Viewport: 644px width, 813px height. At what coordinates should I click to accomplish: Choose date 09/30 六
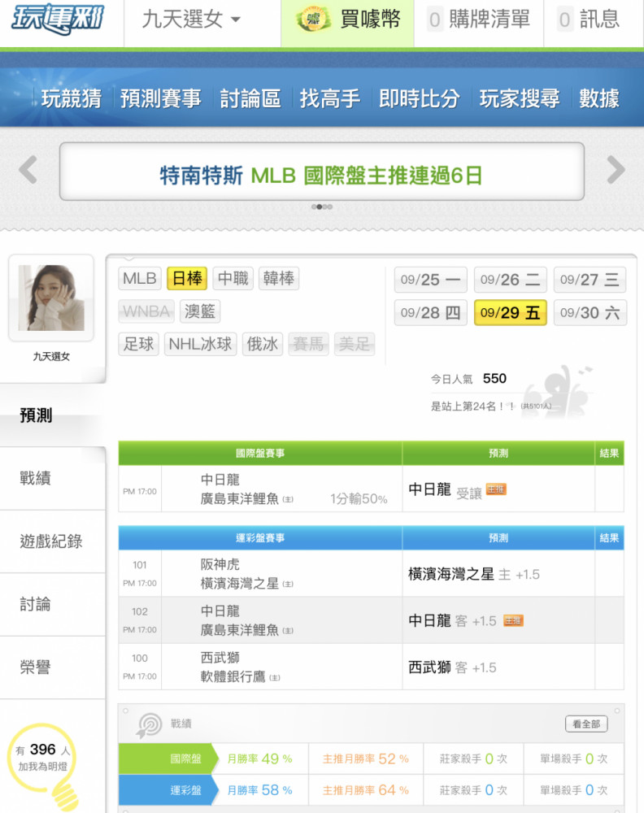[590, 313]
